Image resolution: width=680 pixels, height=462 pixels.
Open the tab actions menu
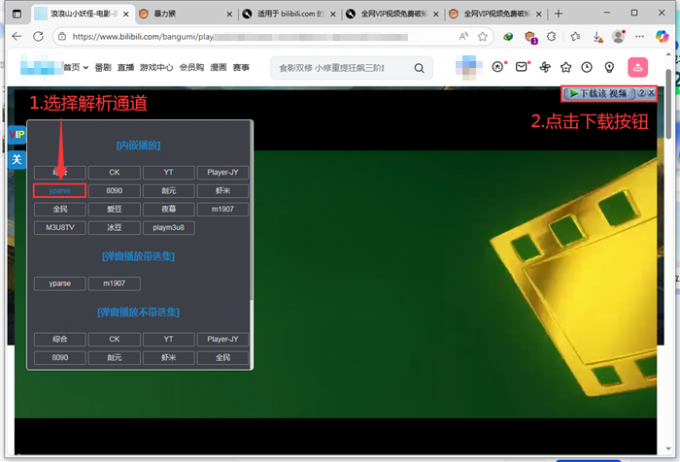pos(16,14)
